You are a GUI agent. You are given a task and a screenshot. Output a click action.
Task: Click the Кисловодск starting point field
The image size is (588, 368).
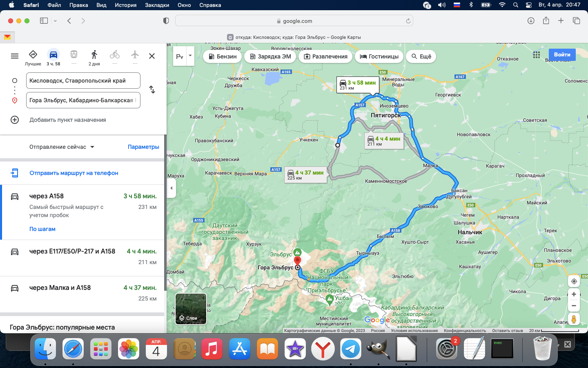83,81
